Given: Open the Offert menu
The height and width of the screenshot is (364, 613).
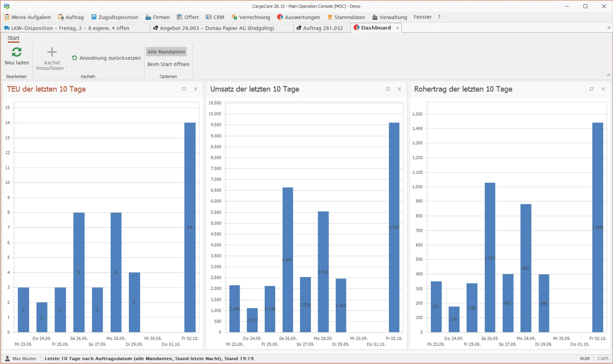Looking at the screenshot, I should click(188, 17).
